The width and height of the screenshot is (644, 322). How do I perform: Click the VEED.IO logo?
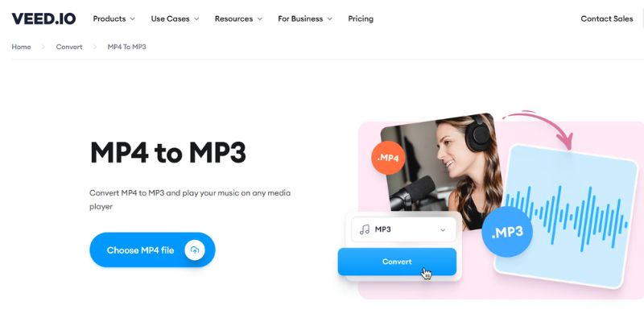click(43, 19)
